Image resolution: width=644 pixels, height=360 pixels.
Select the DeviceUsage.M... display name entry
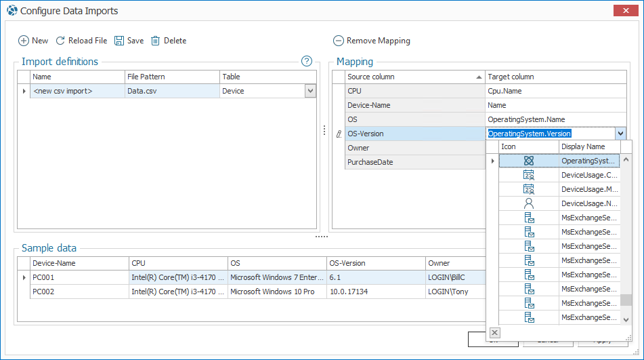[x=589, y=189]
